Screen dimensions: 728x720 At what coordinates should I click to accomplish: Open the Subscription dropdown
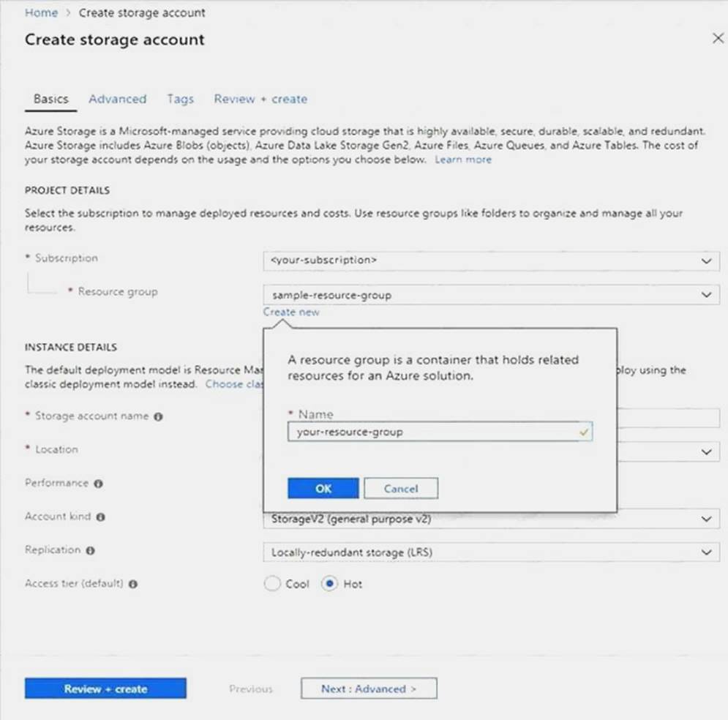490,260
